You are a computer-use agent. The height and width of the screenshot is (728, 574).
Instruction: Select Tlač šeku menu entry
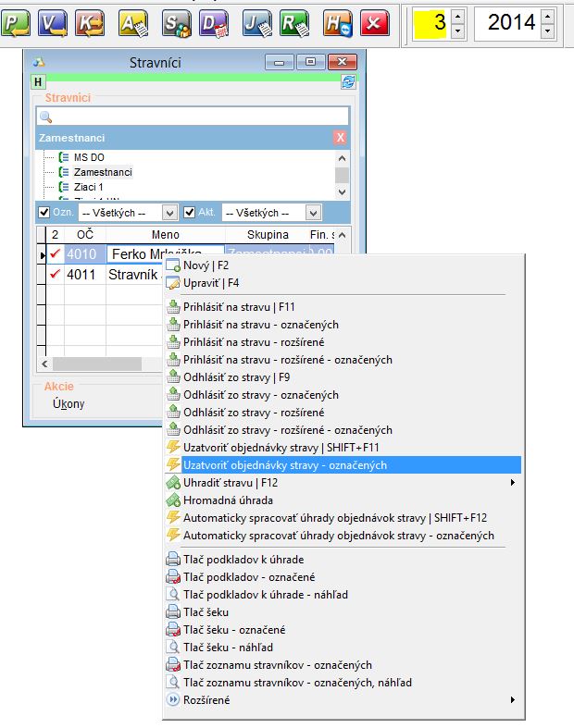coord(206,611)
